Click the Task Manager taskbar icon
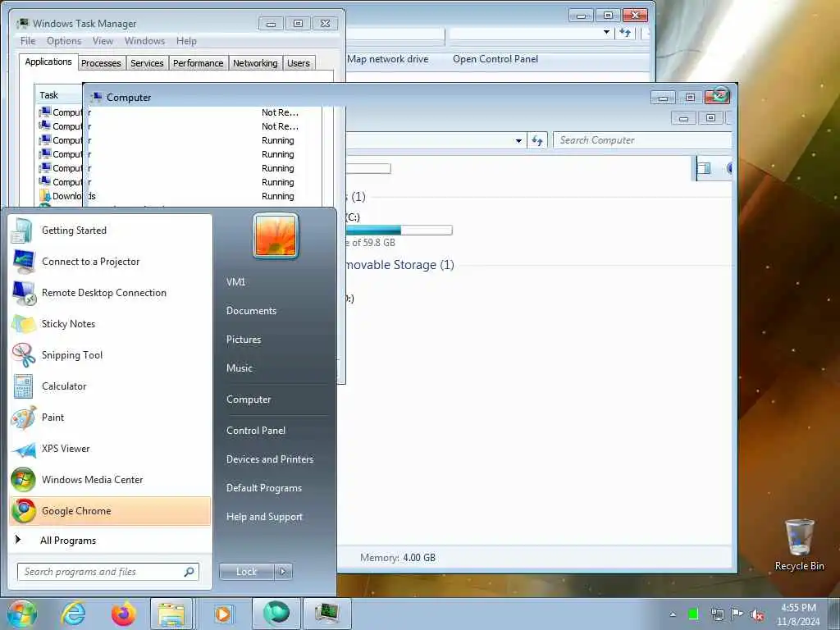This screenshot has width=840, height=630. click(x=326, y=614)
